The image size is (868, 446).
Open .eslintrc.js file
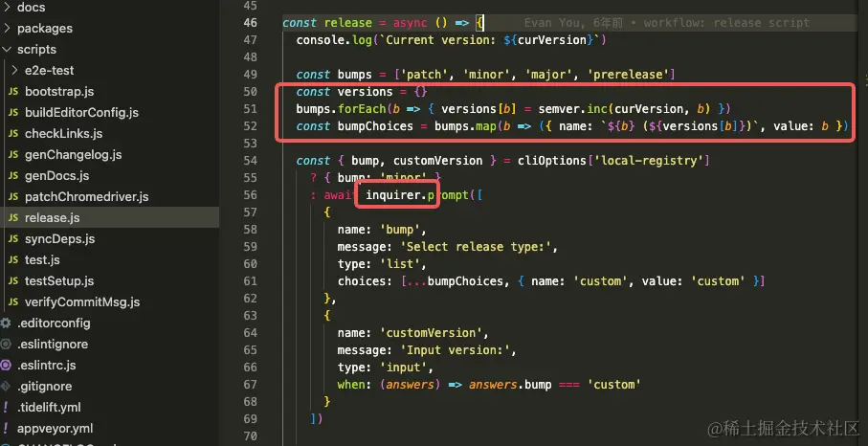[47, 366]
